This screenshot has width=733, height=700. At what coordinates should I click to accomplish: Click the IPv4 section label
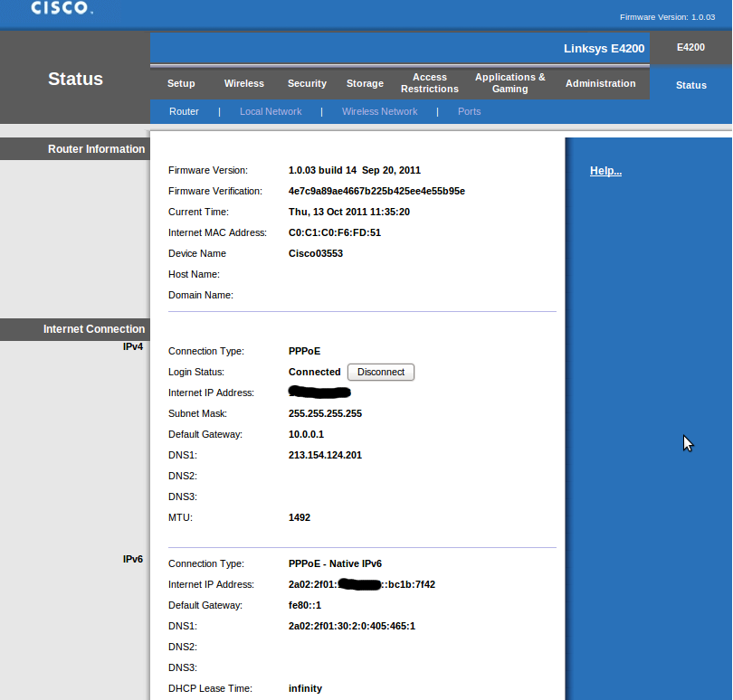point(133,346)
